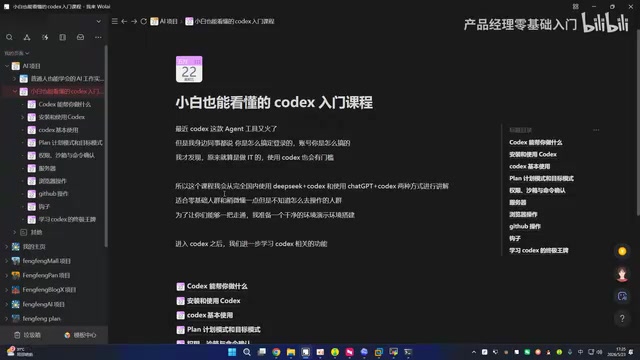
Task: Open the outline panel three-dot menu
Action: [596, 130]
